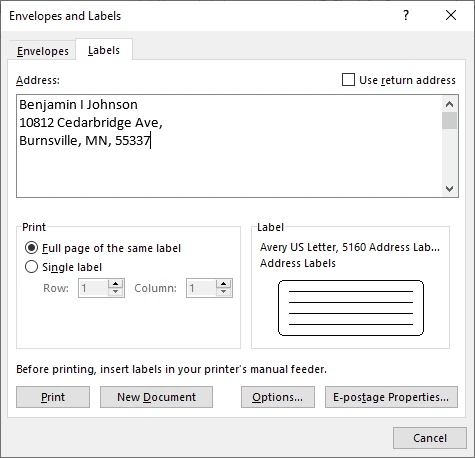Viewport: 475px width, 458px height.
Task: Open E-postage Properties
Action: [x=391, y=397]
